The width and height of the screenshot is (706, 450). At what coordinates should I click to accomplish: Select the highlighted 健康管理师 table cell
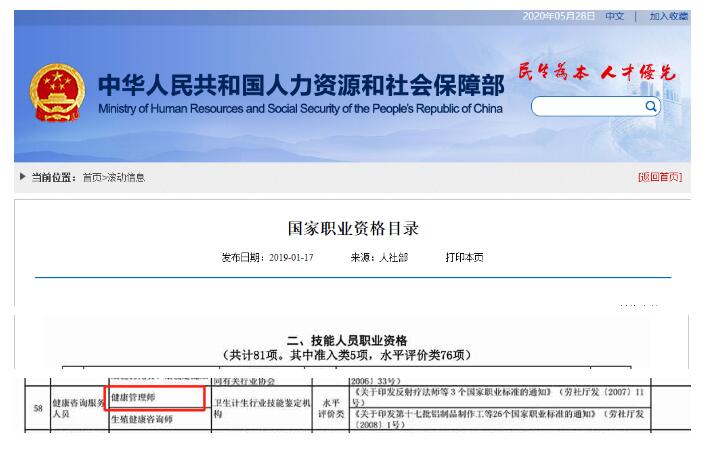154,398
